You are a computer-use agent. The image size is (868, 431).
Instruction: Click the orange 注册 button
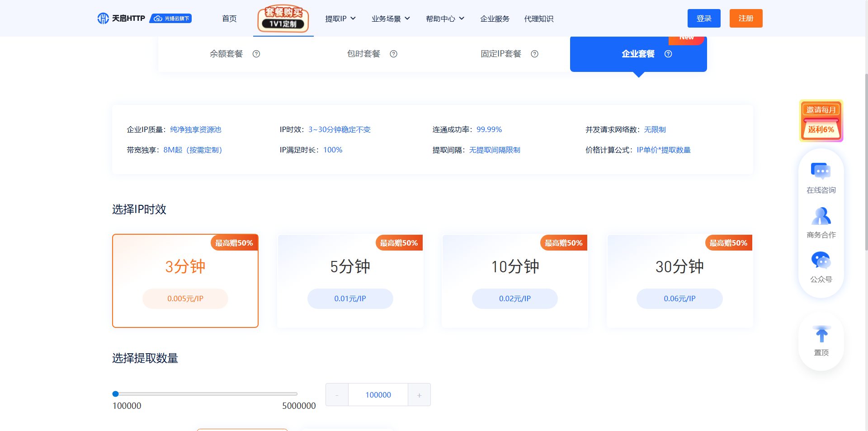tap(745, 19)
